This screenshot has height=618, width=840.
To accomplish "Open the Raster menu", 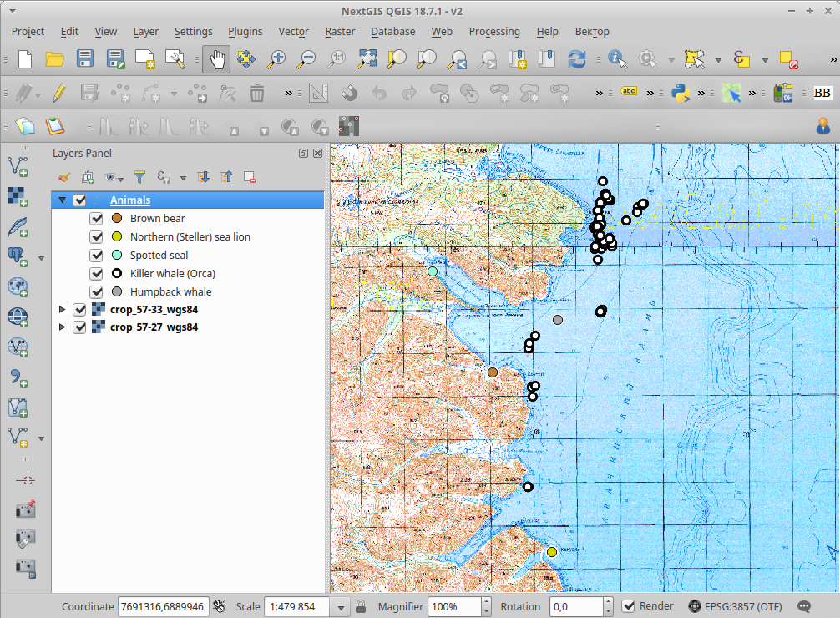I will click(x=340, y=32).
